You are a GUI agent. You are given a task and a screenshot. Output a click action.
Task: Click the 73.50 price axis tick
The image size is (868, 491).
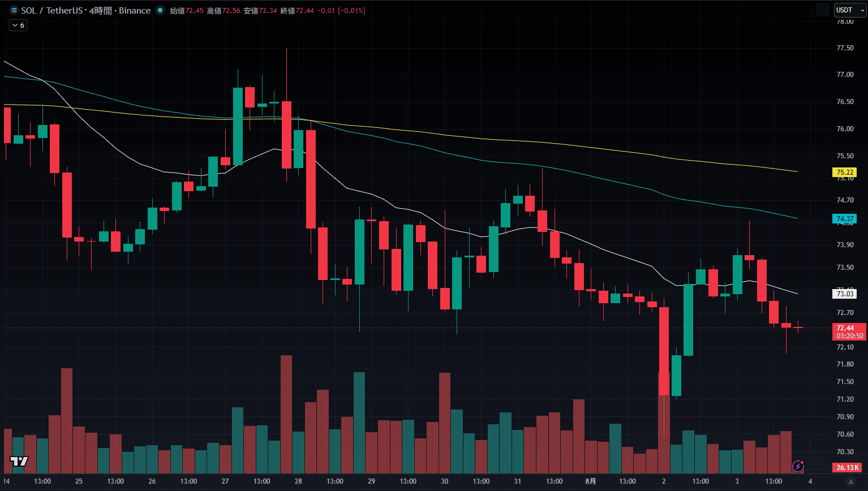point(845,268)
